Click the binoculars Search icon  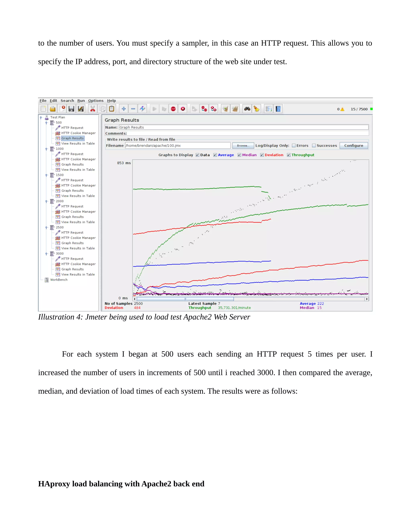(247, 109)
